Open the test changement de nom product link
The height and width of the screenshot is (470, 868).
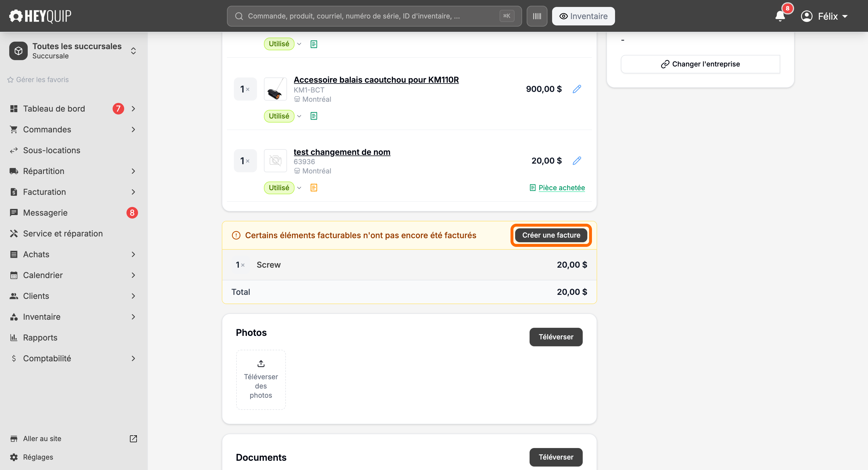point(342,152)
